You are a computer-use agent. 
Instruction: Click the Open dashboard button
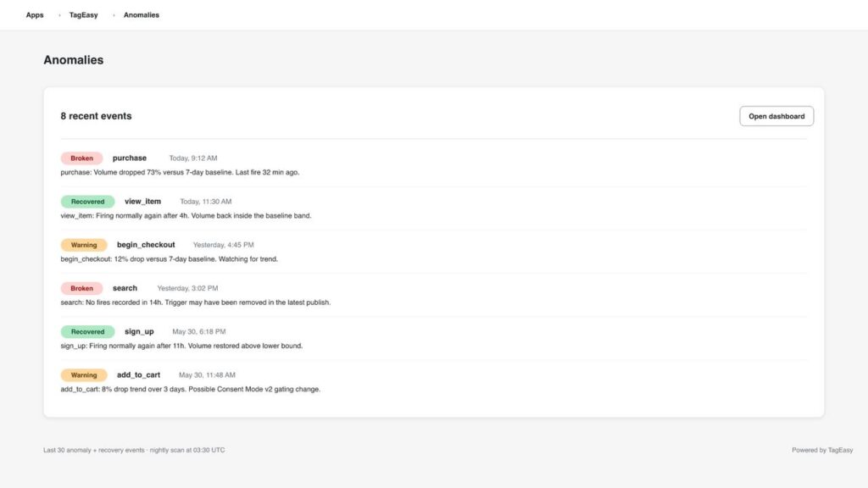(x=776, y=116)
